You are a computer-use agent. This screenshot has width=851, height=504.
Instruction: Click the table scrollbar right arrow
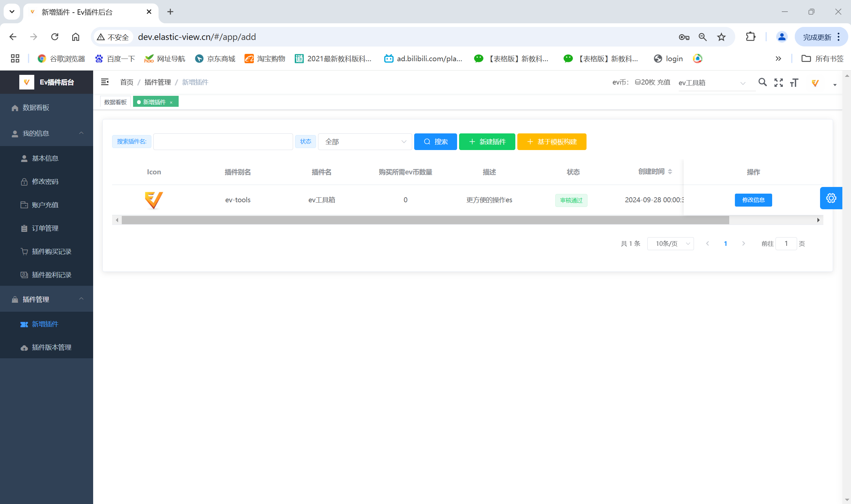[x=818, y=220]
